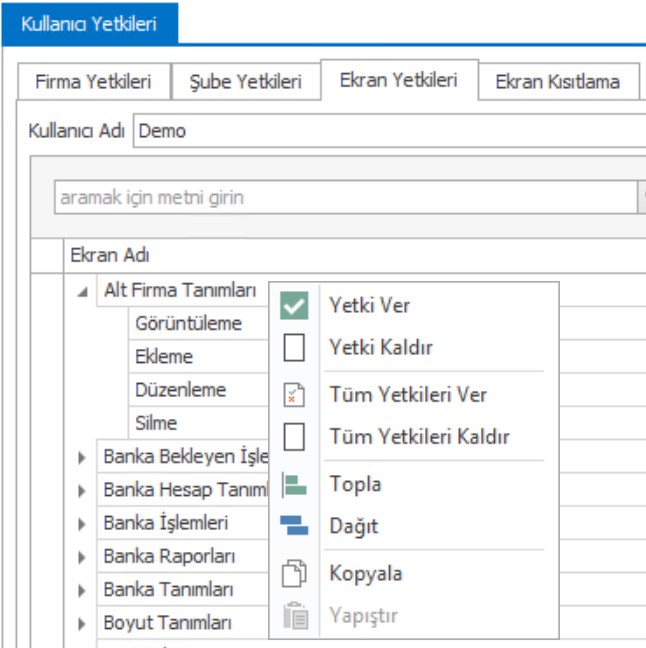Select the Ekran Yetkileri tab

tap(399, 80)
